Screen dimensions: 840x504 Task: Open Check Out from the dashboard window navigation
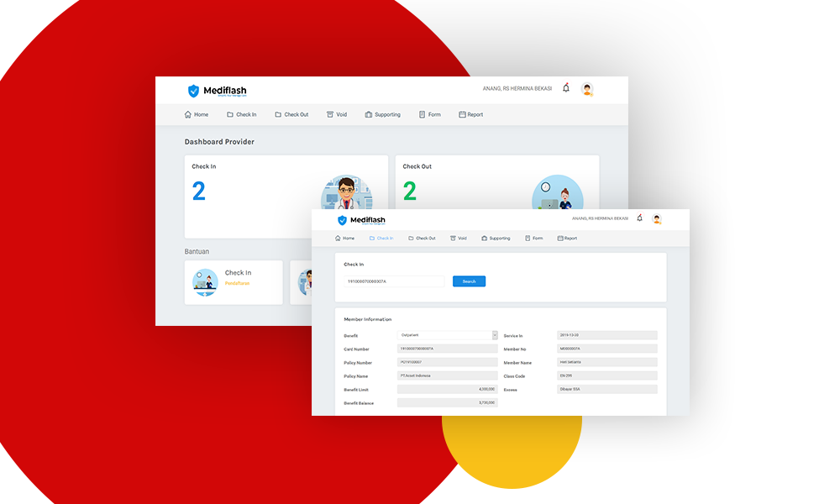pos(292,114)
